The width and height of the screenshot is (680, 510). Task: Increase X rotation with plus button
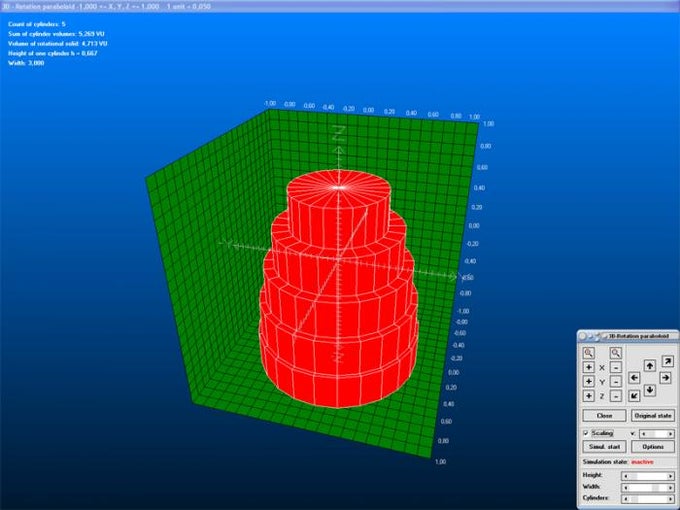tap(588, 367)
